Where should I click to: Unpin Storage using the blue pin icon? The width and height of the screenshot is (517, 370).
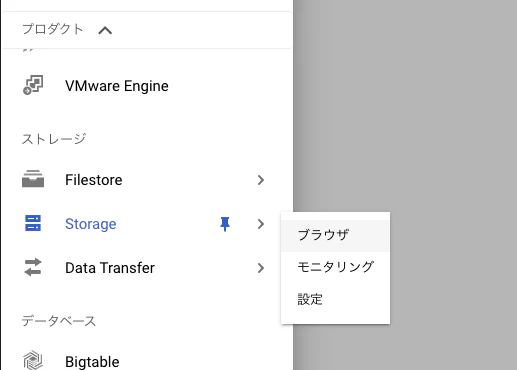point(225,224)
